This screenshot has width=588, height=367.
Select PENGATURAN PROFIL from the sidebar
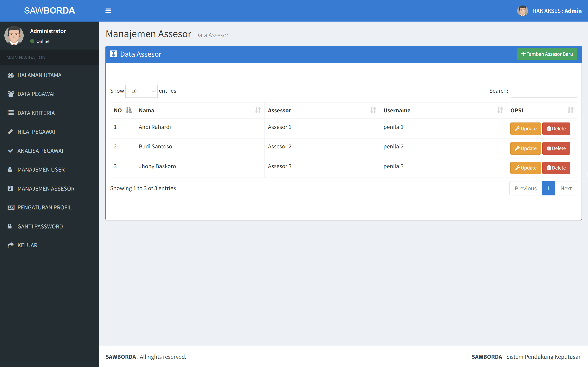[x=45, y=207]
